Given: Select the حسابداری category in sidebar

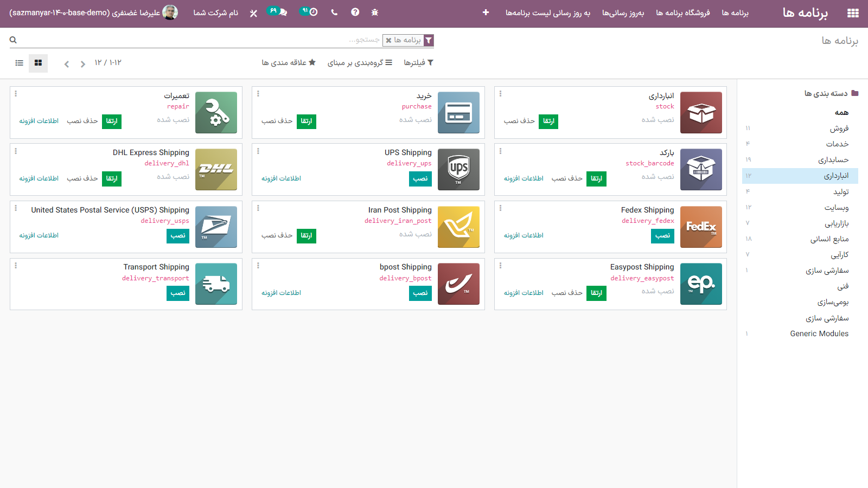Looking at the screenshot, I should pyautogui.click(x=833, y=160).
